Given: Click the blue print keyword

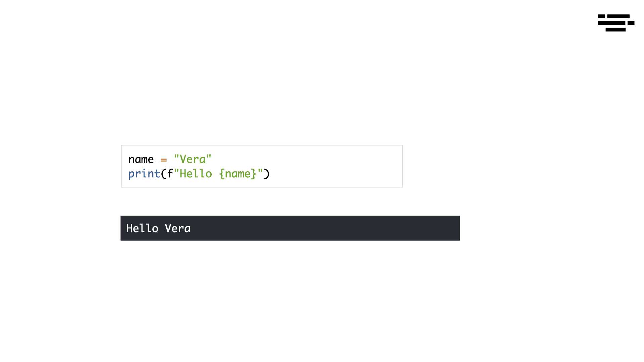Looking at the screenshot, I should click(144, 174).
